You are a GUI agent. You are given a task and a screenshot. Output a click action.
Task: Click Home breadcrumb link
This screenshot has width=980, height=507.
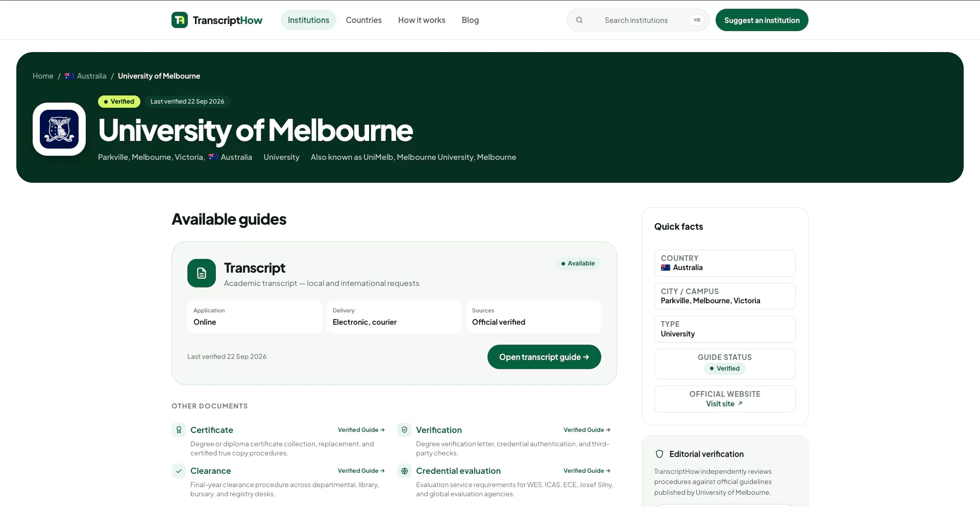point(43,76)
